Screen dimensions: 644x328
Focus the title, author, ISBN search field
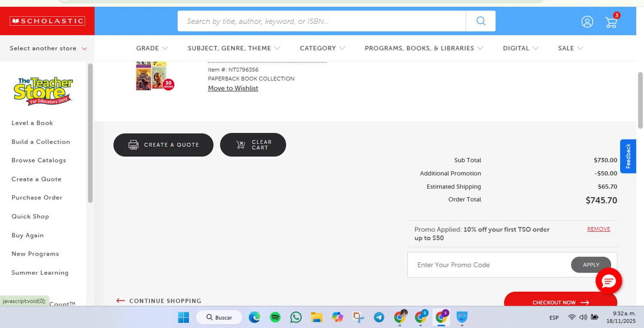tap(322, 21)
